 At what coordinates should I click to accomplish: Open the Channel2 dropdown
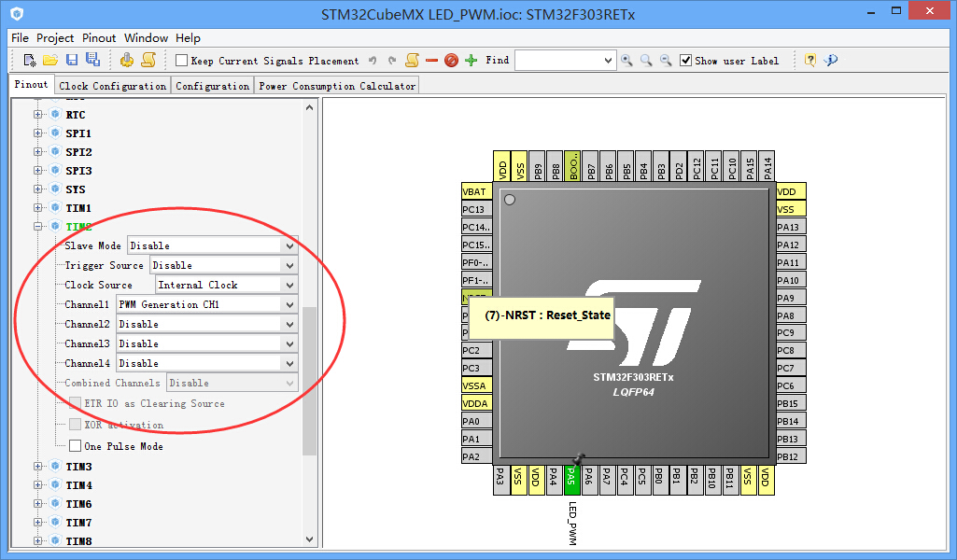pyautogui.click(x=290, y=324)
